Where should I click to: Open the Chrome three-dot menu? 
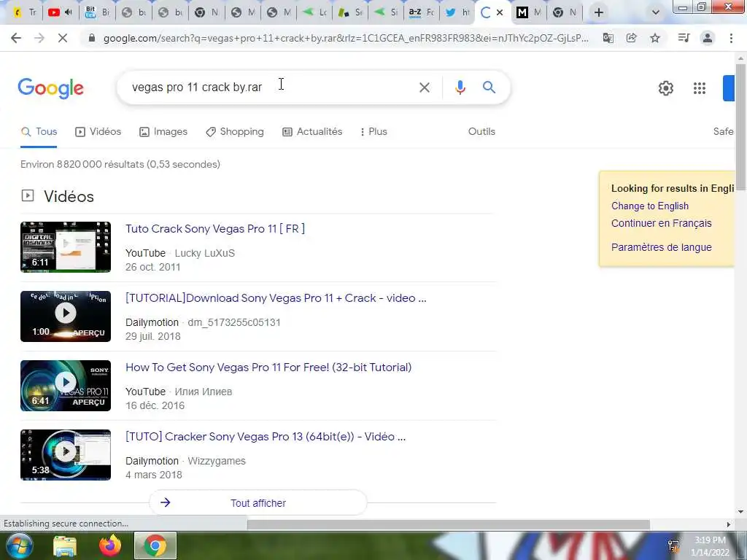pyautogui.click(x=731, y=38)
